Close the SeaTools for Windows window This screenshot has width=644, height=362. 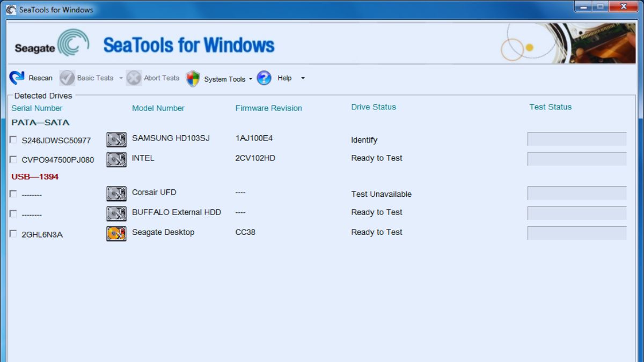pos(623,6)
